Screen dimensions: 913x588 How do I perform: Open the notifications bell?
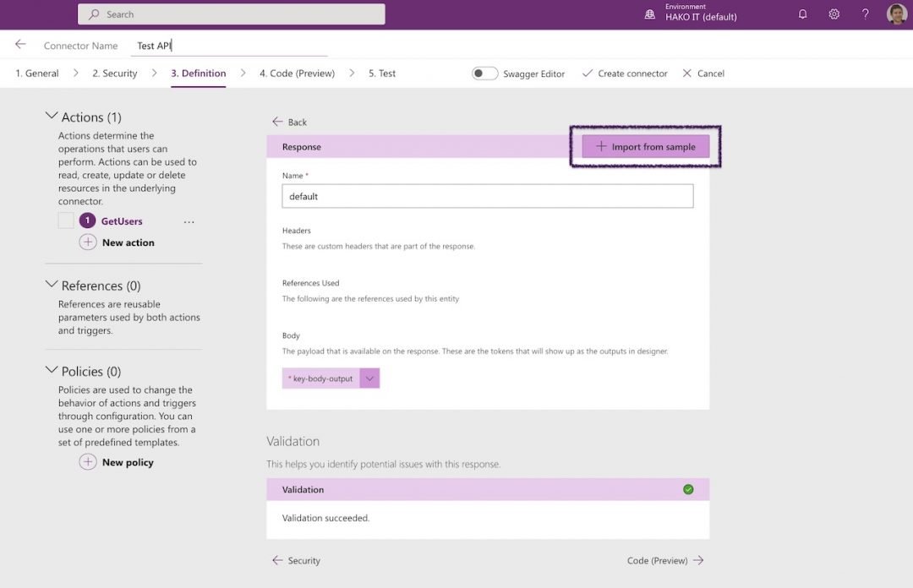pyautogui.click(x=802, y=14)
